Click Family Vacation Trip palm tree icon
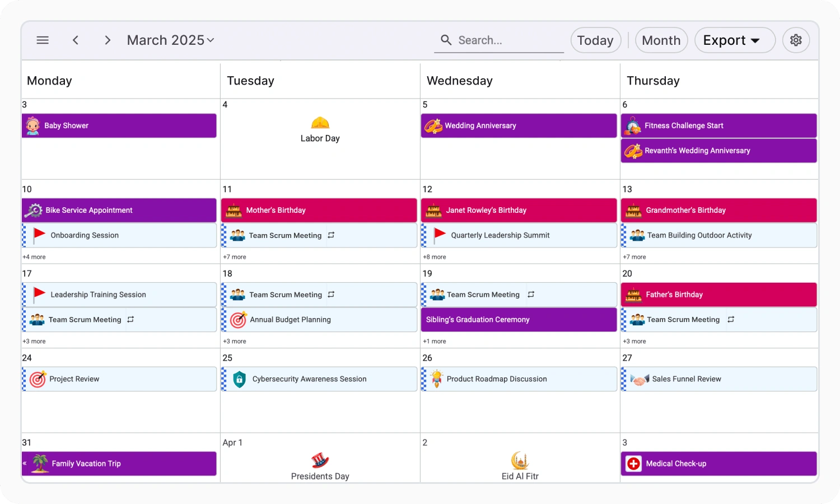 tap(40, 464)
